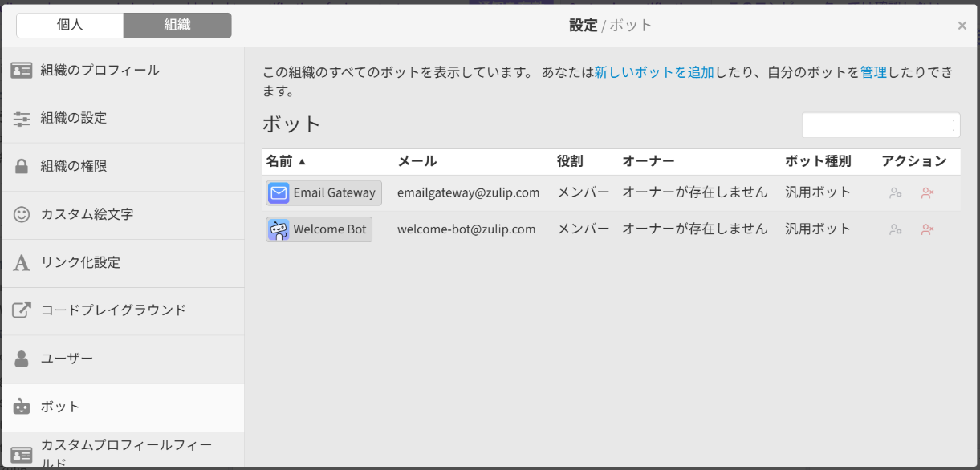Screen dimensions: 980x470
Task: Close the settings dialog with × button
Action: click(x=962, y=26)
